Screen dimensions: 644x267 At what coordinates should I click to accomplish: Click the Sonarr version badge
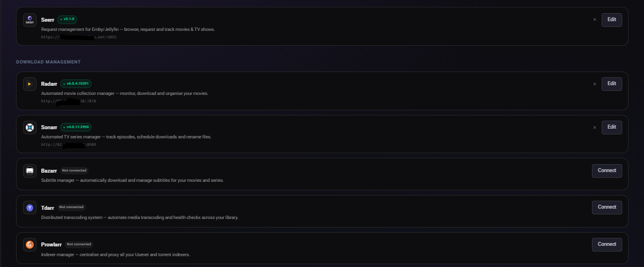[x=76, y=126]
